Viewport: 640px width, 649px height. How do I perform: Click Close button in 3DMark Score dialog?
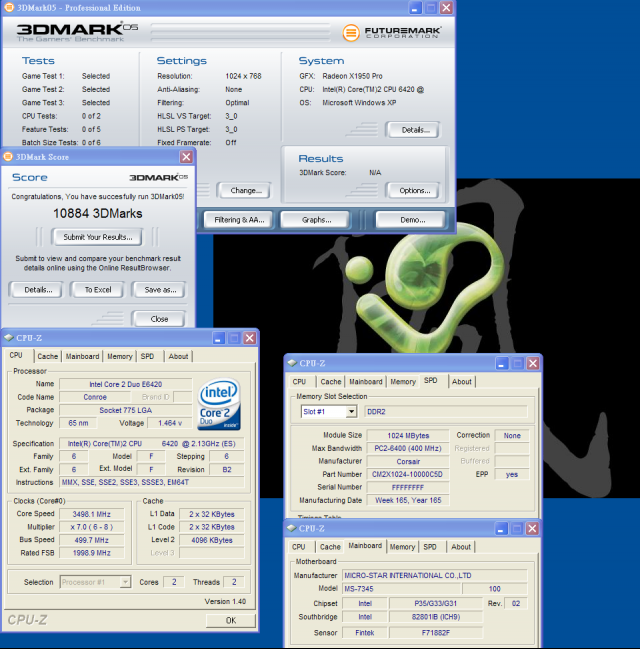(159, 319)
